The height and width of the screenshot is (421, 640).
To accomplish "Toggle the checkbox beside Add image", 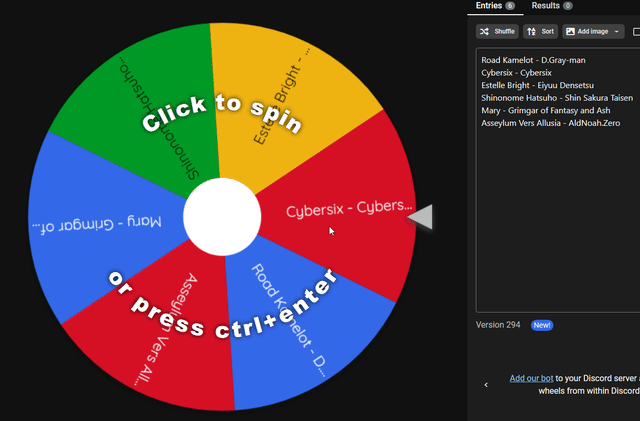I will pos(636,31).
